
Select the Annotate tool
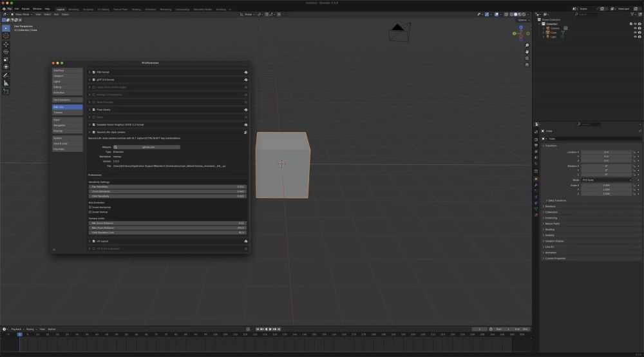[6, 75]
